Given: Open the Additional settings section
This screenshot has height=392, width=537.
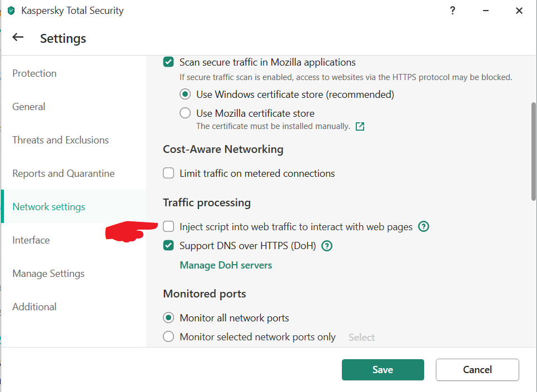Looking at the screenshot, I should point(73,307).
